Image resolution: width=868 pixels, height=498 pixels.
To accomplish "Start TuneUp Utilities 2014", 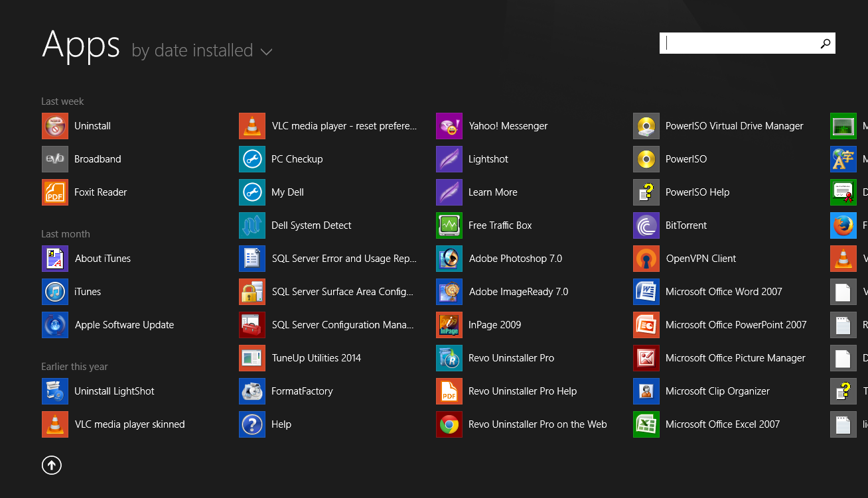I will point(301,358).
